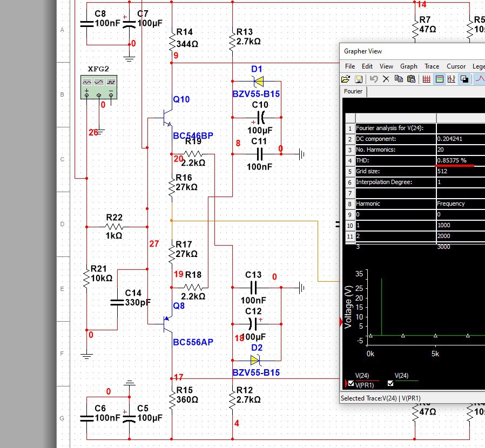Toggle the Show Cursors toolbar icon
This screenshot has height=448, width=485.
[x=452, y=79]
